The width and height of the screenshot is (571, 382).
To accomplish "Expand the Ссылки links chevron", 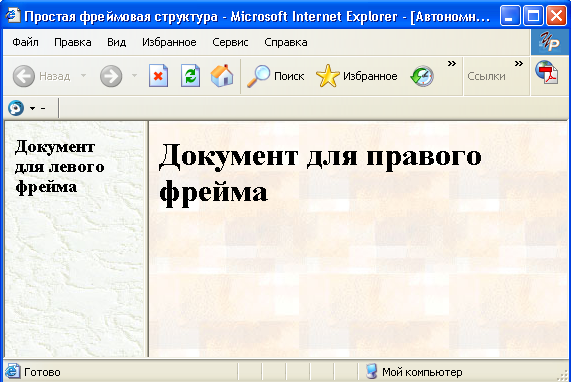I will [519, 63].
